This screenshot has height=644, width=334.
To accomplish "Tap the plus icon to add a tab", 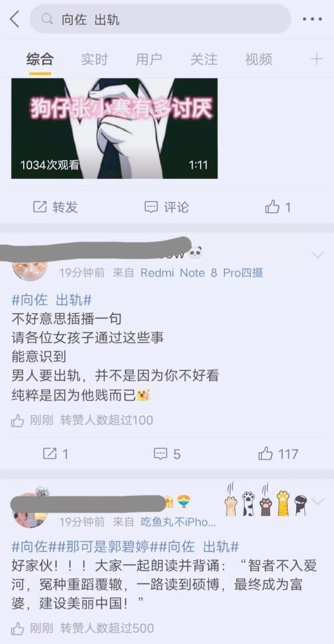I will point(317,59).
